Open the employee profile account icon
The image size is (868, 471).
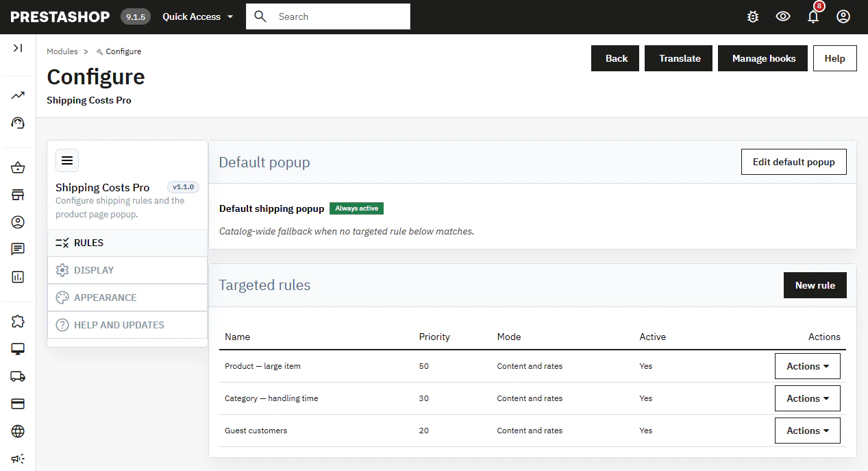[x=843, y=16]
